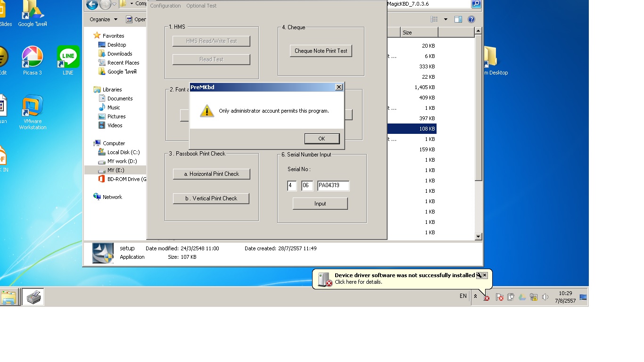Open the Action Center flag tray icon
644x362 pixels.
(x=499, y=297)
